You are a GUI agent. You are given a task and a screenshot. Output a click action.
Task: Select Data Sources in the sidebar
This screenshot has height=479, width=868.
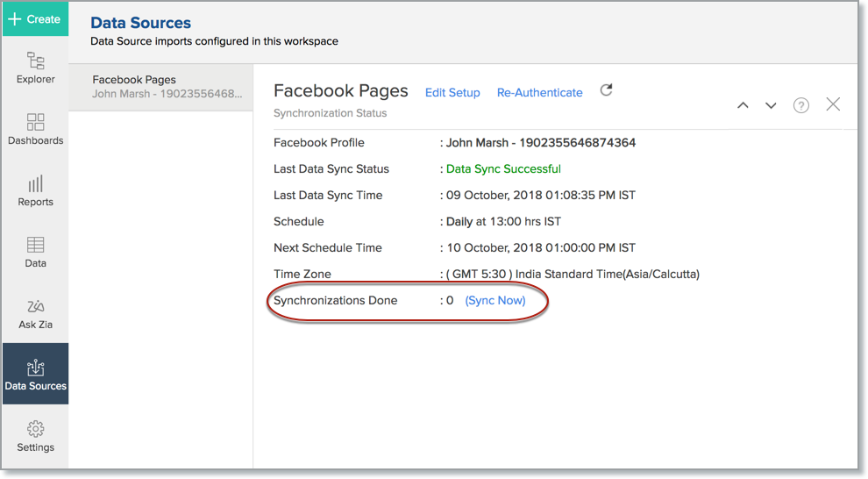coord(35,374)
